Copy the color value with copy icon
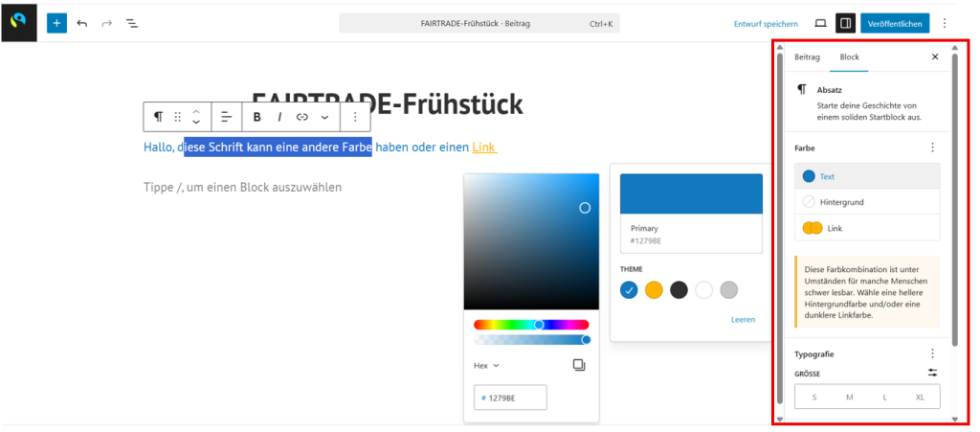980x432 pixels. tap(579, 365)
